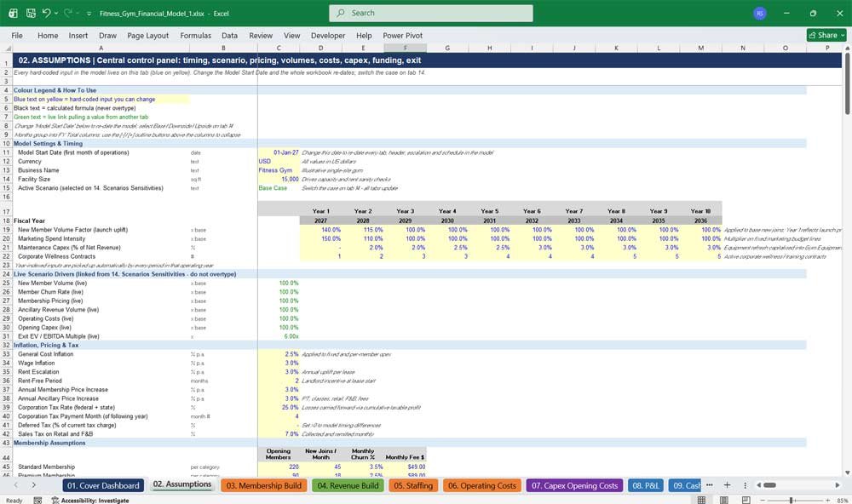Image resolution: width=852 pixels, height=504 pixels.
Task: Click the zoom slider handle
Action: 792,501
